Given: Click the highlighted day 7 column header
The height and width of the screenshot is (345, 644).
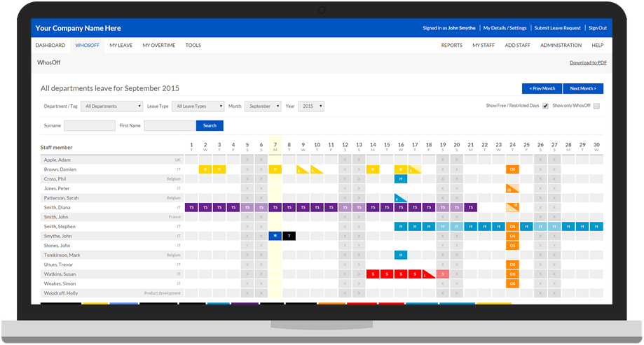Looking at the screenshot, I should 275,147.
